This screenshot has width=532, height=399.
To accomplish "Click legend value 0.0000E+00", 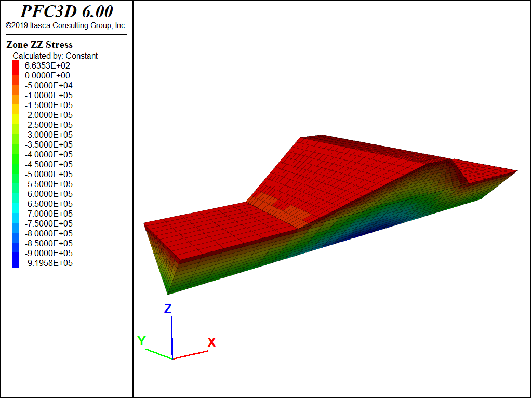I will (x=47, y=75).
